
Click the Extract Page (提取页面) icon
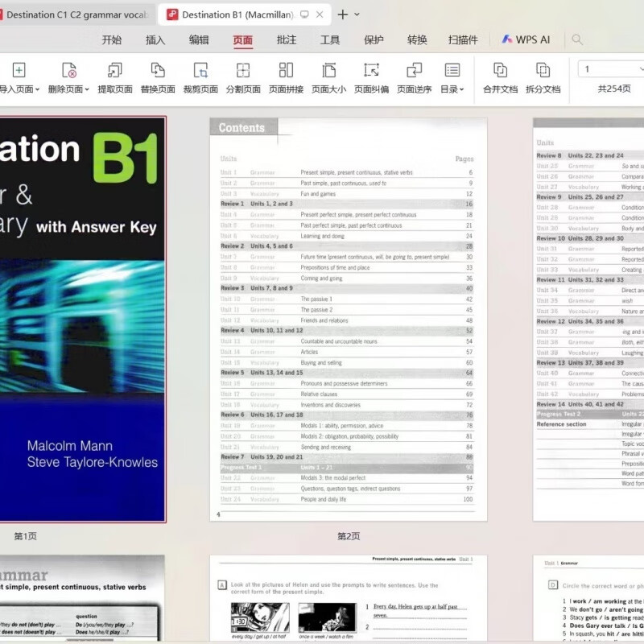pos(115,70)
